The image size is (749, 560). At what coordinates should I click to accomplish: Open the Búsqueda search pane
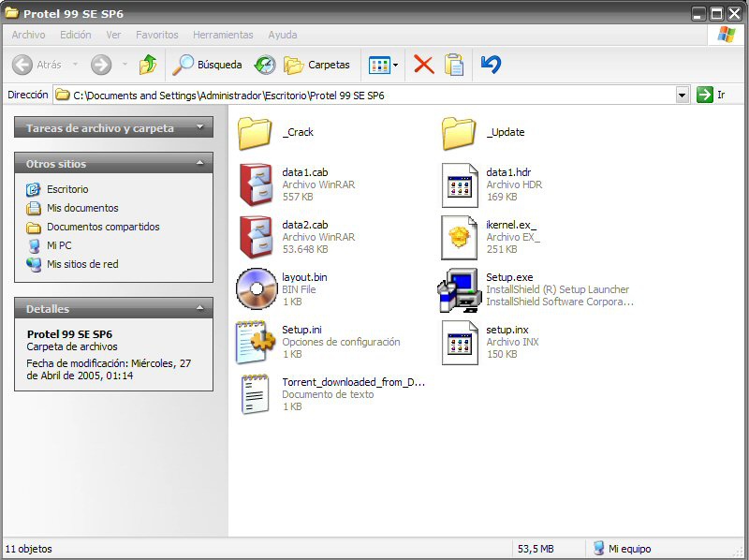point(207,65)
